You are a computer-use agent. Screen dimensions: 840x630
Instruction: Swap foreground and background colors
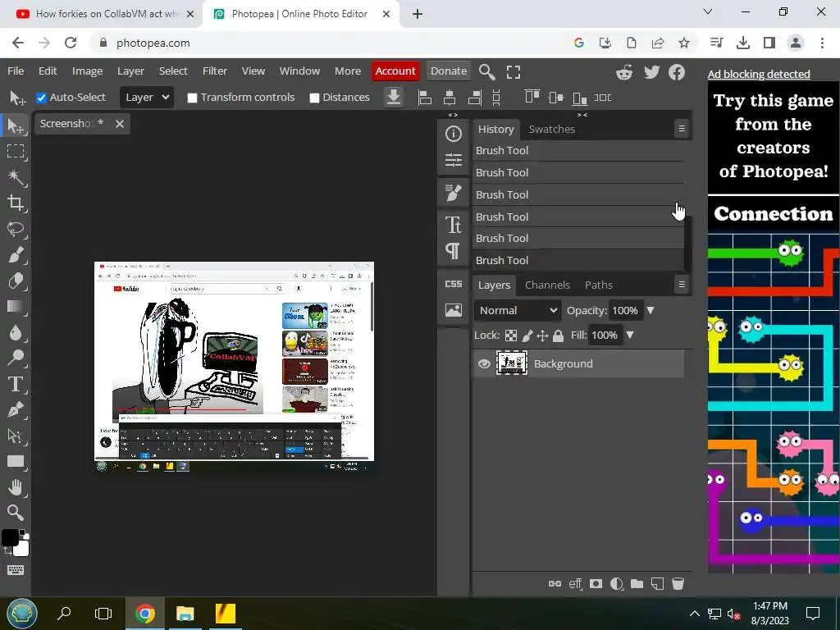pos(7,550)
